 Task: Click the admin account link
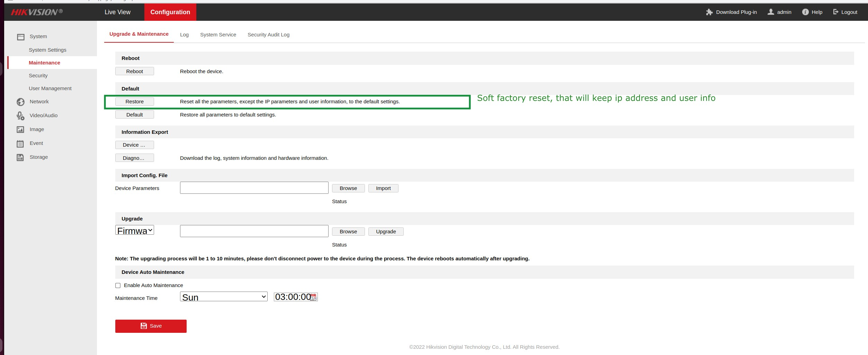click(x=784, y=12)
